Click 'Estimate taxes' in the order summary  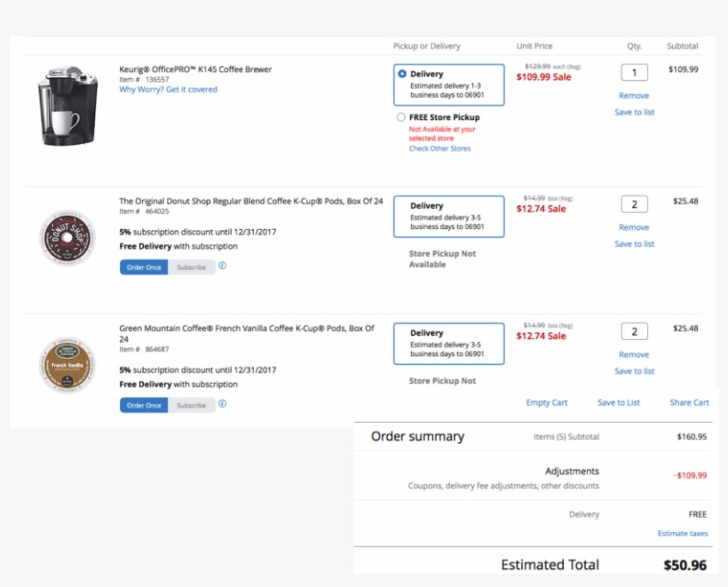click(684, 533)
